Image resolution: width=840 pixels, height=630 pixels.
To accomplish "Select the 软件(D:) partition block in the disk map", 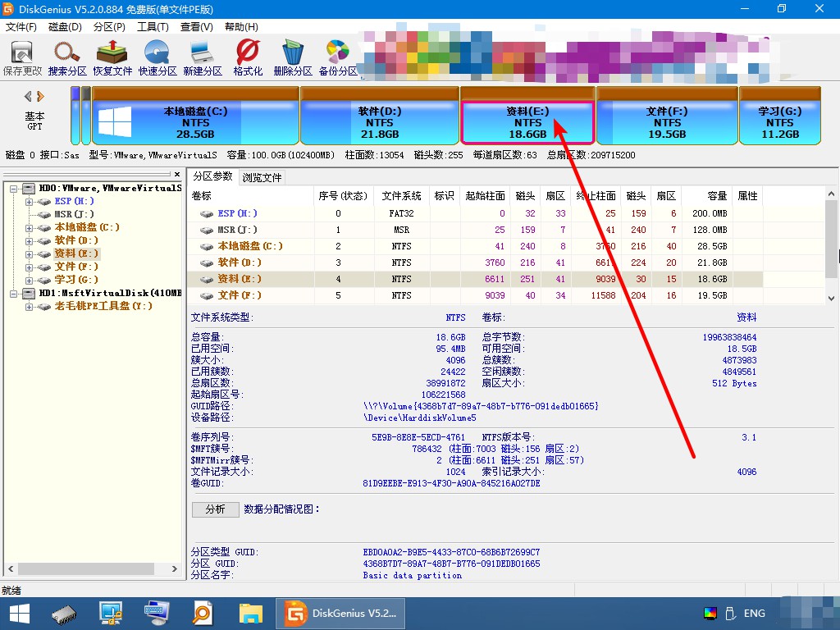I will [379, 116].
